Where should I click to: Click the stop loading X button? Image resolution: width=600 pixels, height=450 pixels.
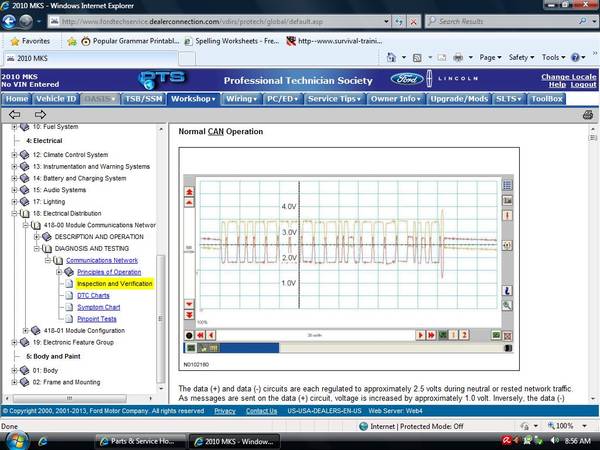click(x=413, y=22)
